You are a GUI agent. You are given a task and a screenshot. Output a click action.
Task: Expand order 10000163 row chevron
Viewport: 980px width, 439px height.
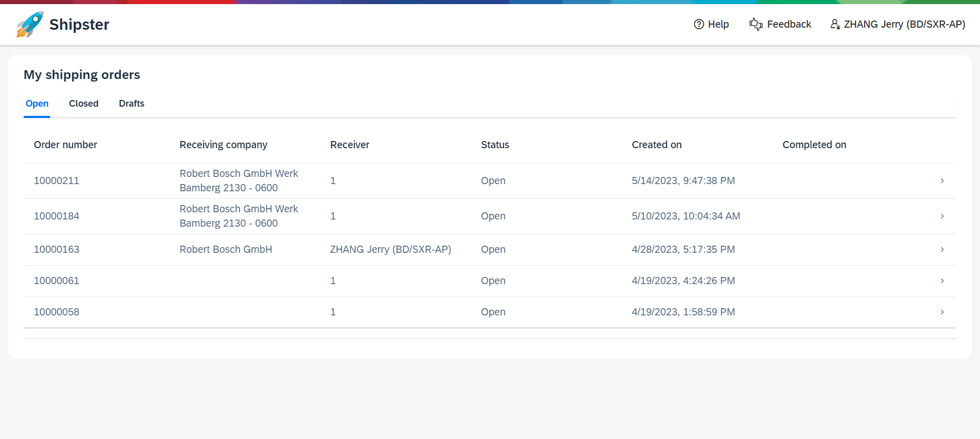[x=942, y=249]
